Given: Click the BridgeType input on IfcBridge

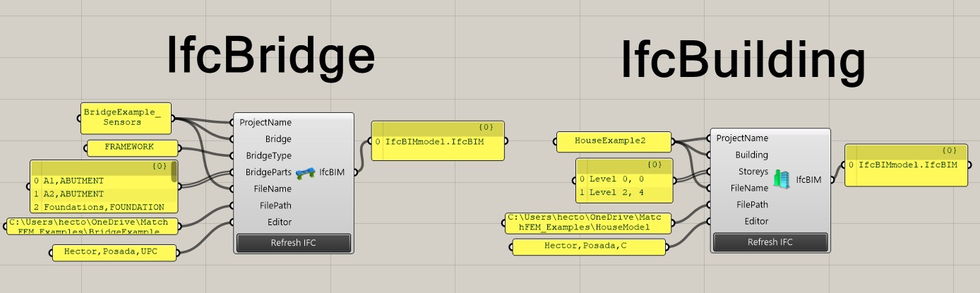Looking at the screenshot, I should (267, 155).
